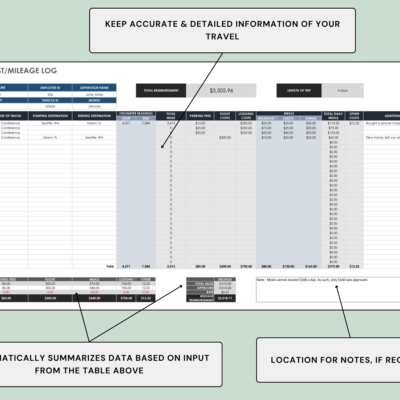Click the FLIGHT COSTS column header
Viewport: 400px width, 400px height.
(225, 116)
